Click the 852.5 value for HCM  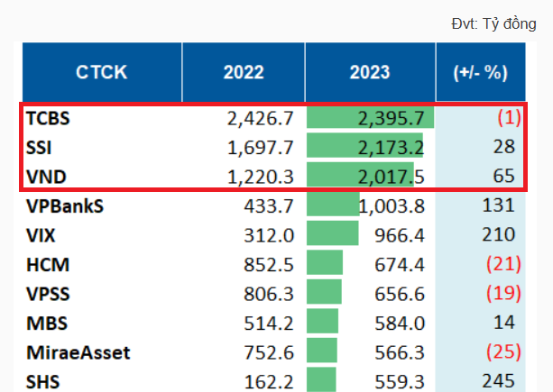269,265
